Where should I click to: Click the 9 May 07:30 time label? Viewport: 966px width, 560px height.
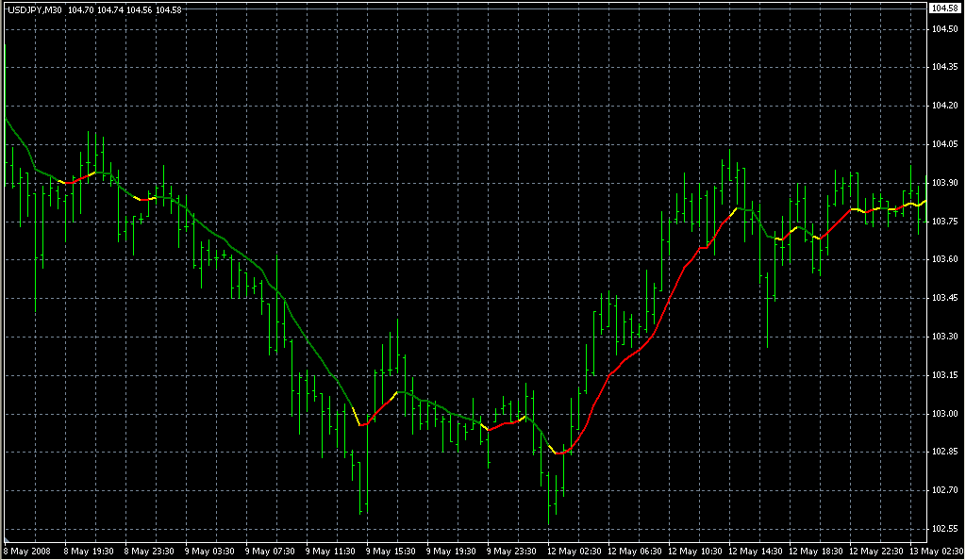[x=271, y=551]
